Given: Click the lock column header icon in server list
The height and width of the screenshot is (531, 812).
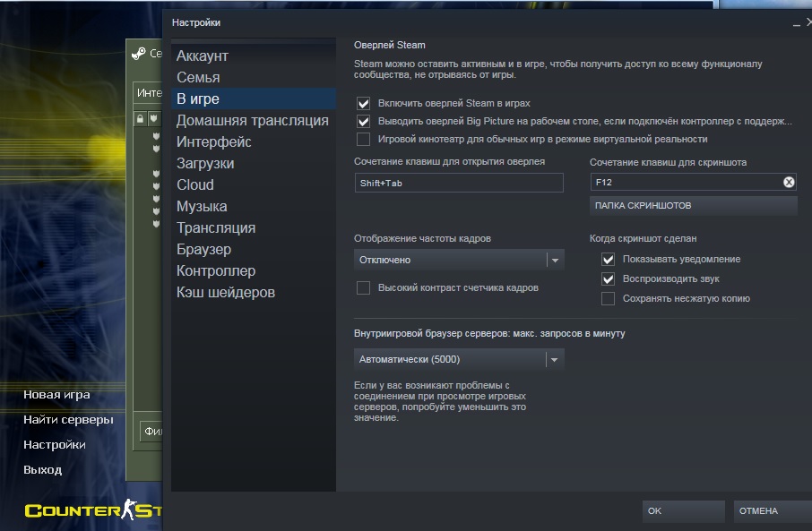Looking at the screenshot, I should [x=140, y=119].
